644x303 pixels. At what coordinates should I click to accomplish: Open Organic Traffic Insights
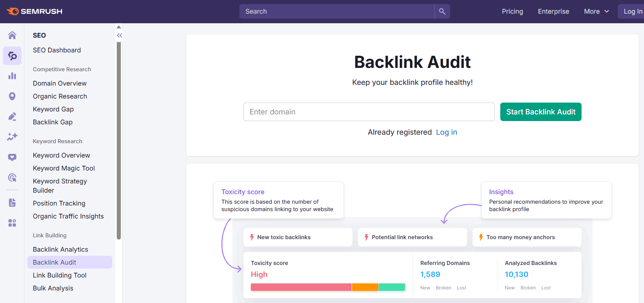click(68, 216)
